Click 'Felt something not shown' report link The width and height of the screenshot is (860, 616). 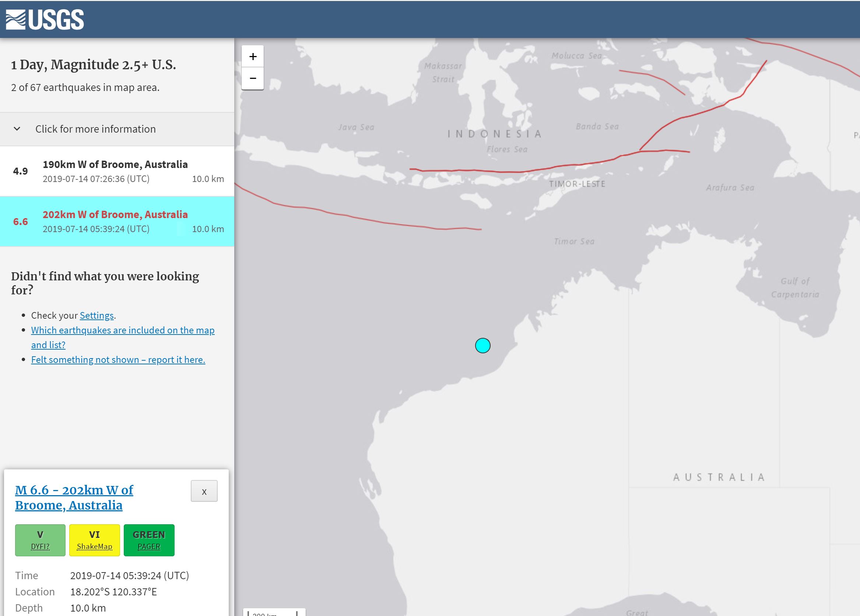[118, 360]
